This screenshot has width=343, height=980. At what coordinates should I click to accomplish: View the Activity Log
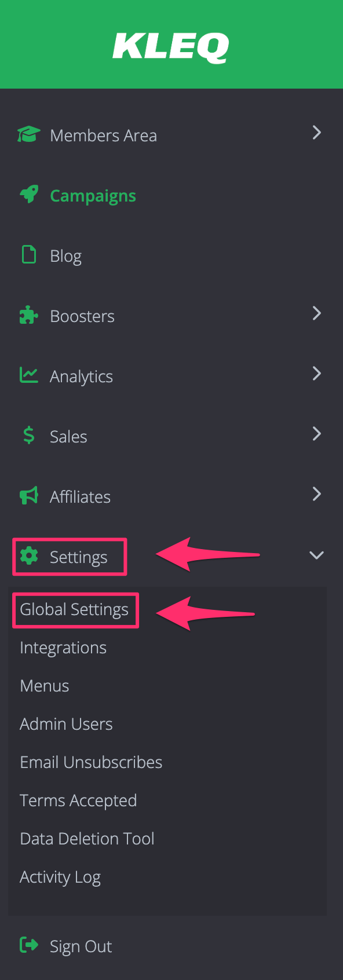[x=60, y=877]
